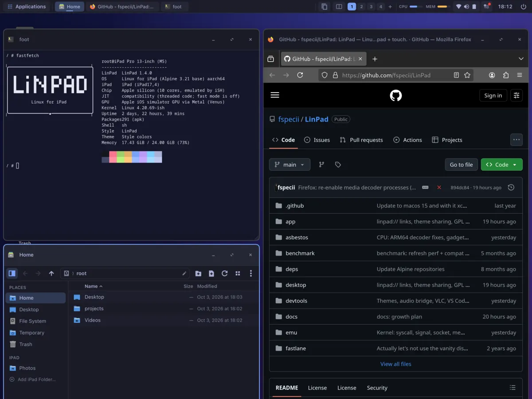Click the root path bar in file manager
Screen dimensions: 532x399
click(125, 274)
